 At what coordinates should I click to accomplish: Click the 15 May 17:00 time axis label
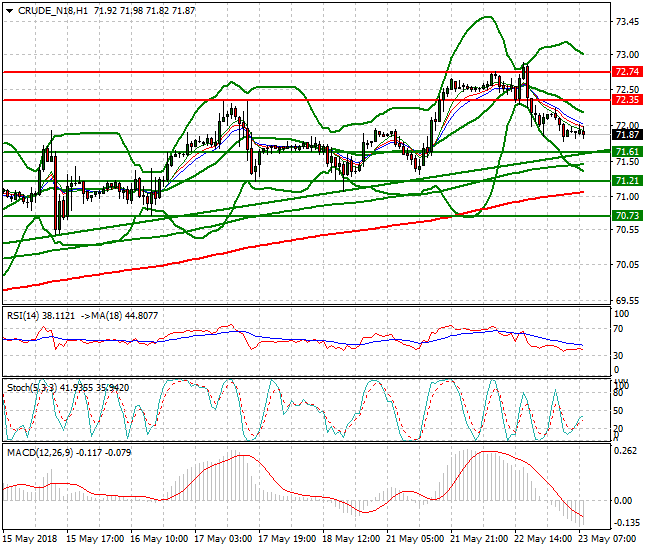click(95, 539)
